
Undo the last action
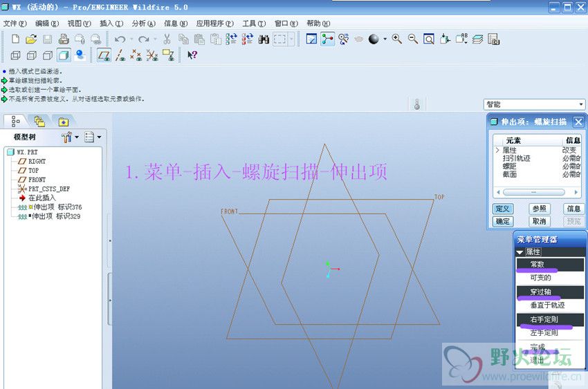120,39
